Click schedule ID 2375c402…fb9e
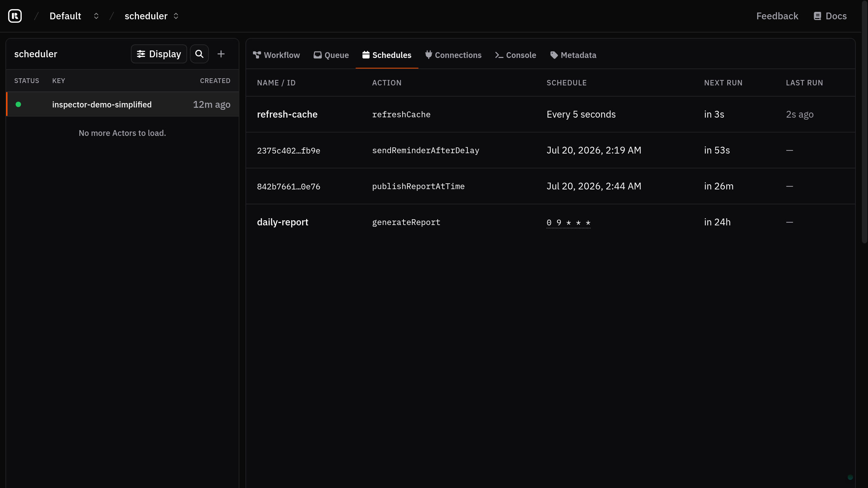 [x=289, y=150]
